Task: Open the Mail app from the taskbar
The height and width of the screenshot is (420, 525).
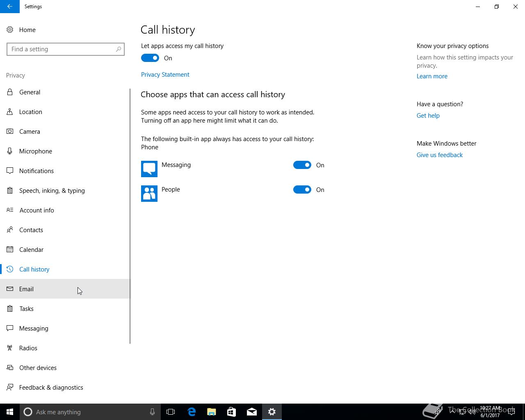Action: 252,412
